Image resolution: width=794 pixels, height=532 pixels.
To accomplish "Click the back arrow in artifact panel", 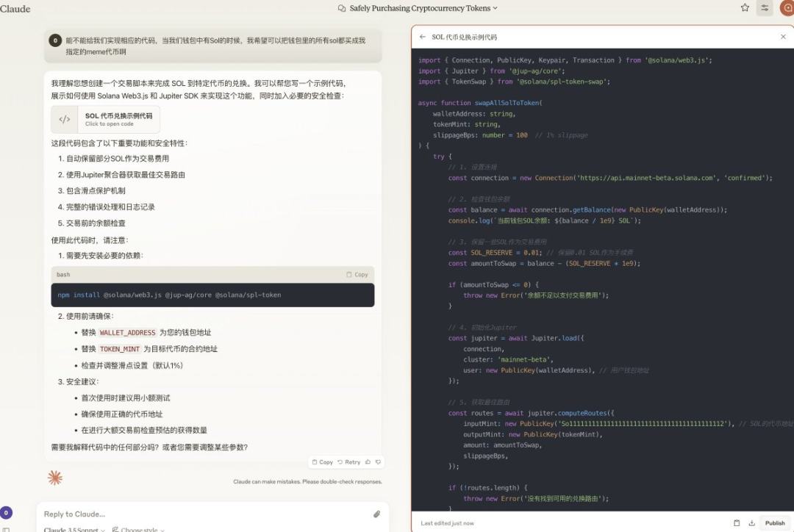I will 423,37.
